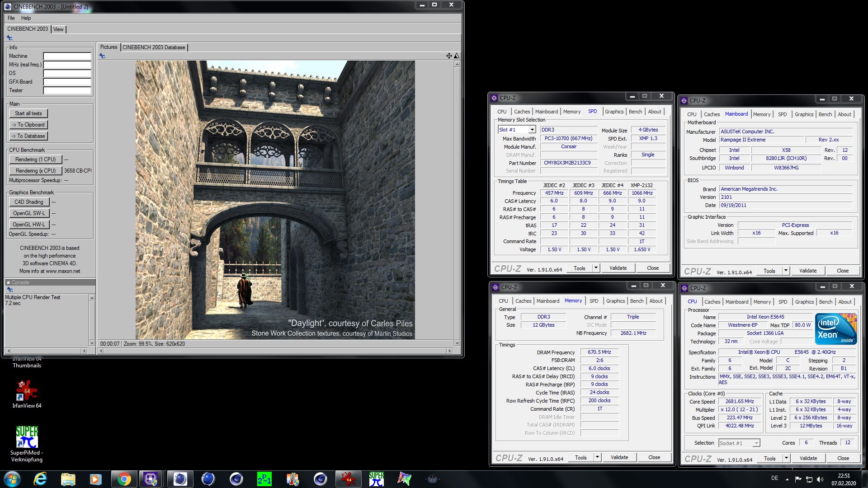Click the rendered Daylight picture
Viewport: 868px width, 488px height.
[275, 200]
